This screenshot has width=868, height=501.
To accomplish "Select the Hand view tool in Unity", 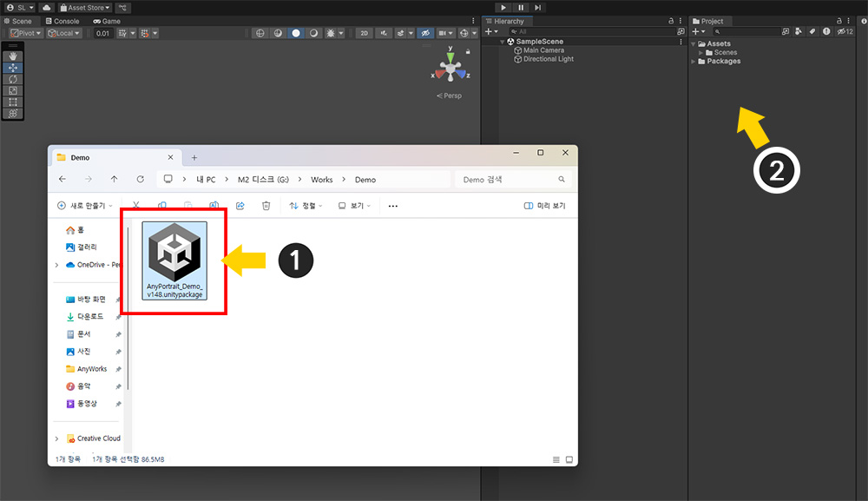I will 13,56.
